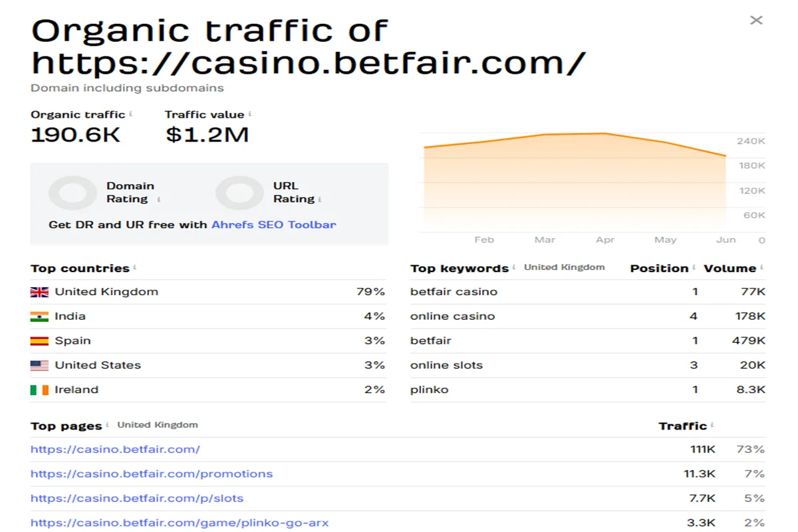Click the 'United Kingdom' label beside Top keywords

pyautogui.click(x=565, y=267)
